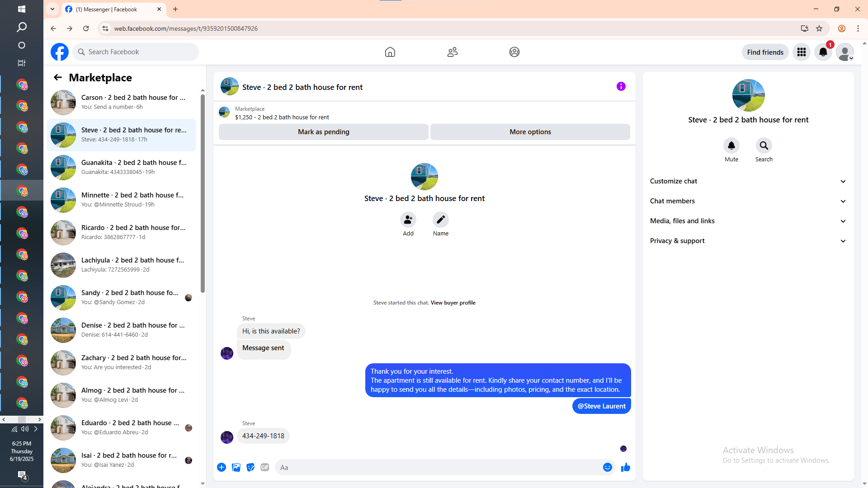Navigate back in the browser

click(x=53, y=28)
